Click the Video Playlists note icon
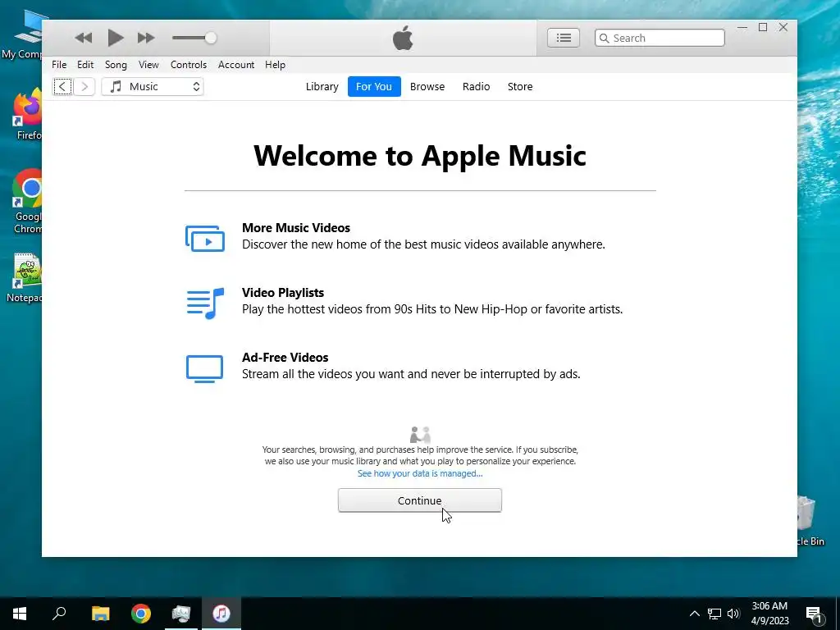This screenshot has width=840, height=630. pyautogui.click(x=205, y=304)
